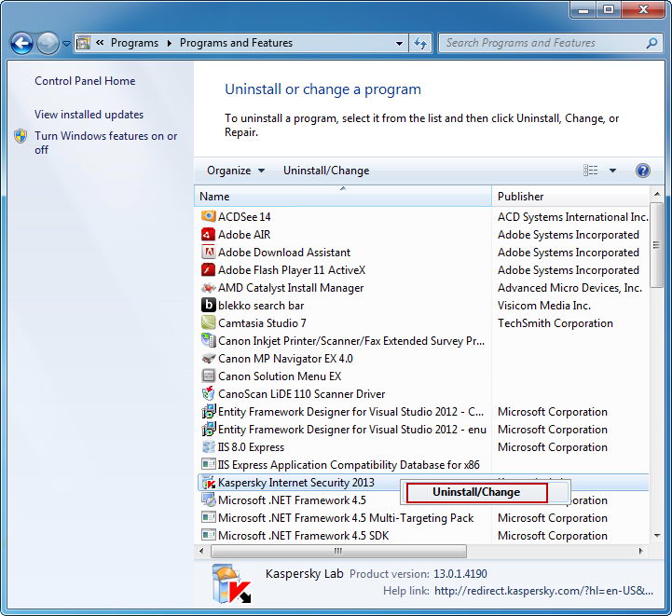The width and height of the screenshot is (672, 616).
Task: Click the Control Panel icon in address bar
Action: pos(83,43)
